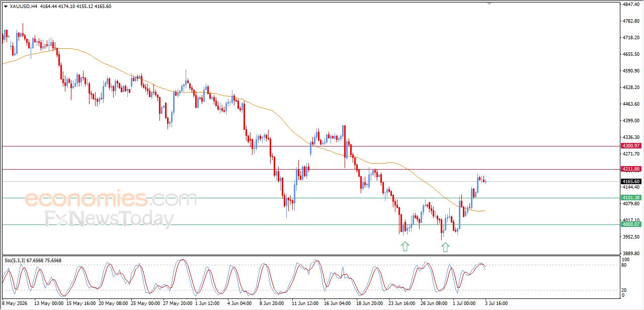Screen dimensions: 644x310
Task: Click the Sto(5,3,3) indicator label
Action: tap(15, 260)
